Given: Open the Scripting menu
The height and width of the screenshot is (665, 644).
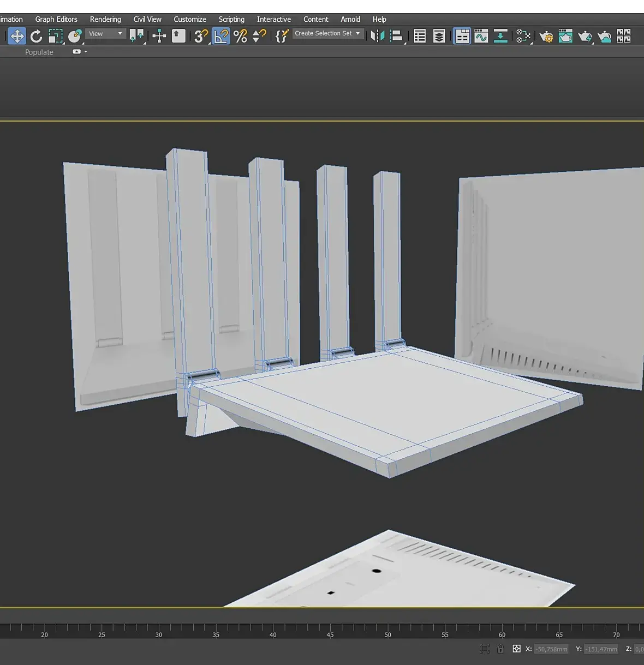Looking at the screenshot, I should pos(231,19).
